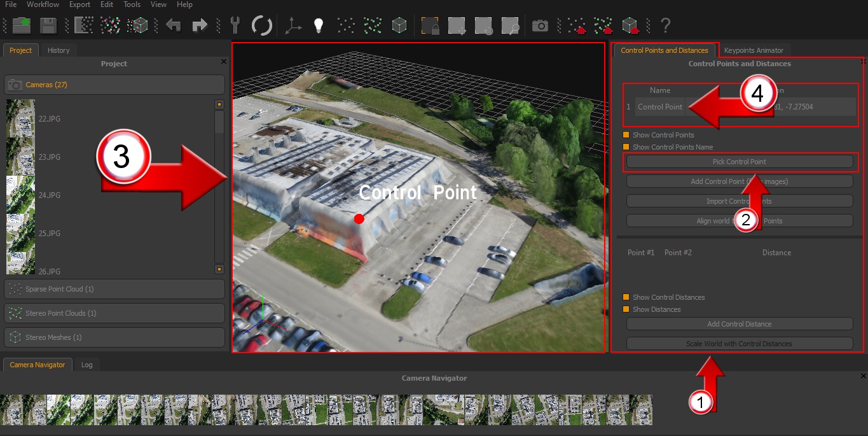Select the 25.JPG camera thumbnail
868x436 pixels.
point(20,233)
